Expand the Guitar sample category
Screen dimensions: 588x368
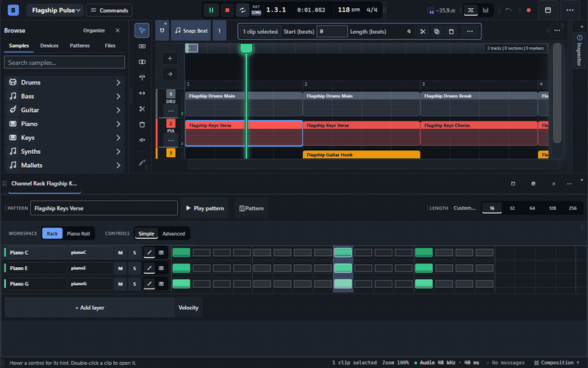(x=65, y=110)
